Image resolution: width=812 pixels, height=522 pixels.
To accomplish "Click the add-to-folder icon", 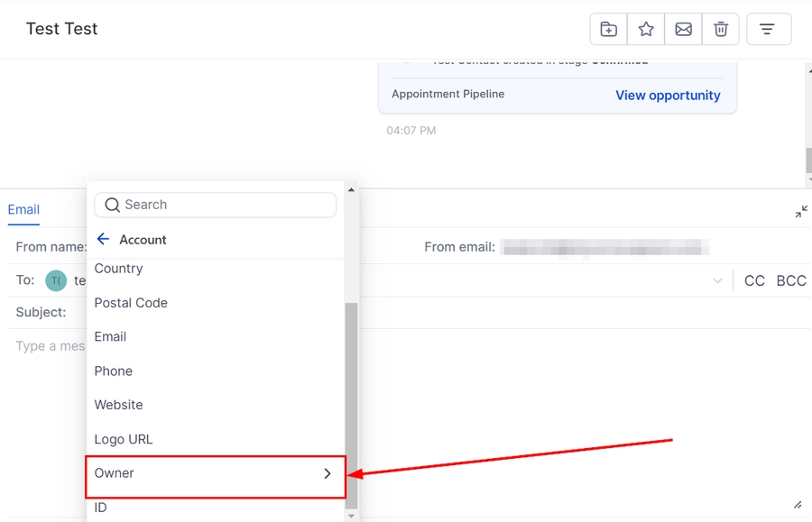I will pyautogui.click(x=609, y=29).
